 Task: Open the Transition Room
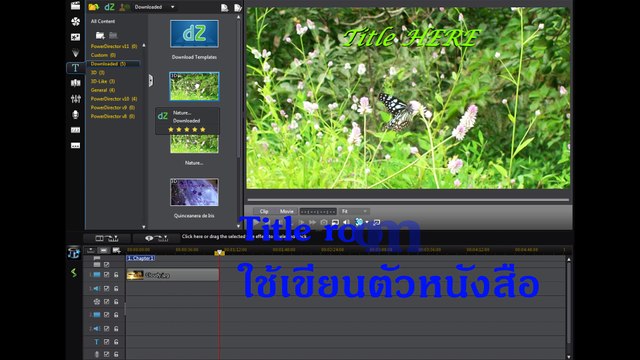(x=76, y=83)
